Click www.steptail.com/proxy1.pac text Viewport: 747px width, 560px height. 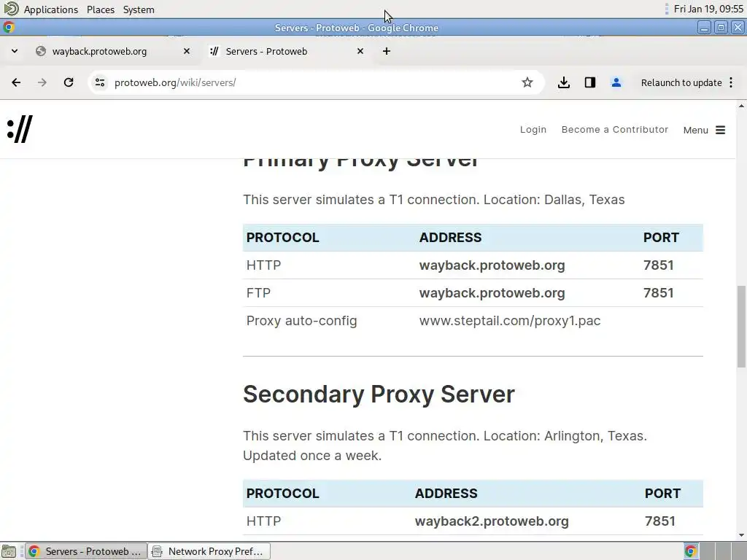click(510, 321)
